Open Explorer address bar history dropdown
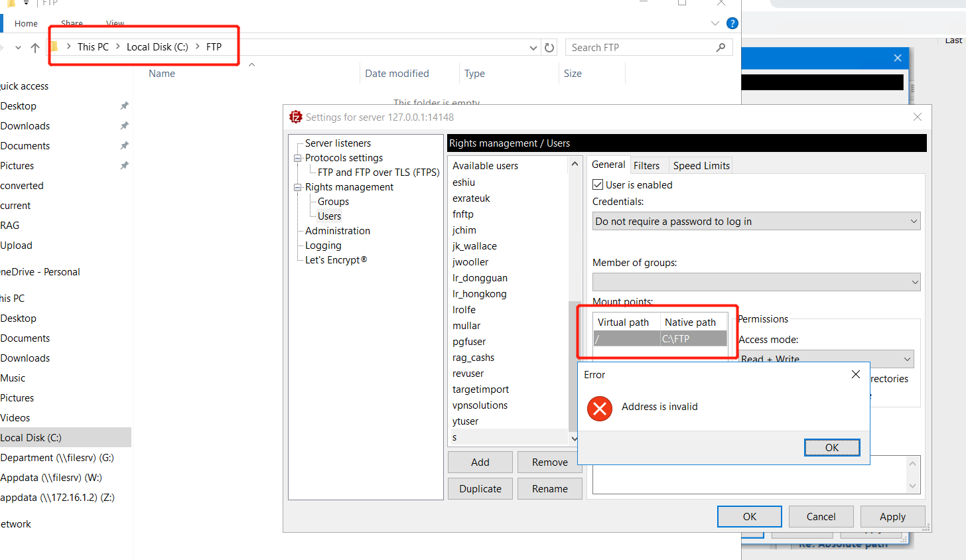Viewport: 966px width, 560px height. (533, 48)
